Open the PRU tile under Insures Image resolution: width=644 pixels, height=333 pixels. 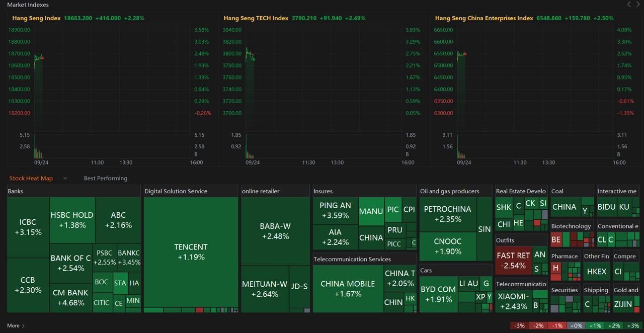[395, 230]
